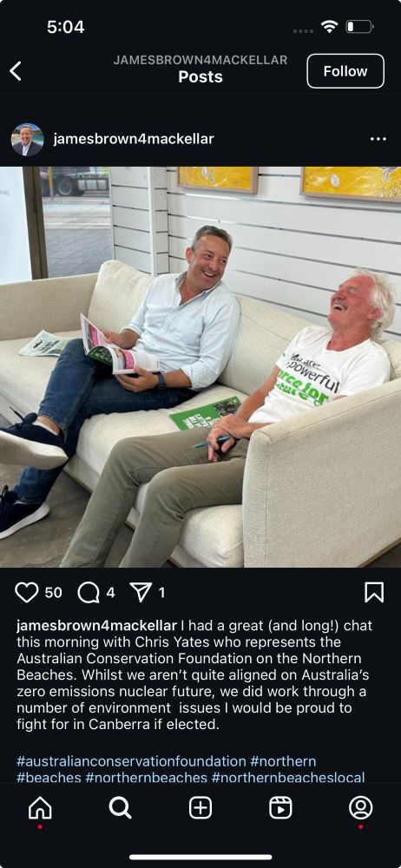Like the post with the heart icon

click(26, 592)
